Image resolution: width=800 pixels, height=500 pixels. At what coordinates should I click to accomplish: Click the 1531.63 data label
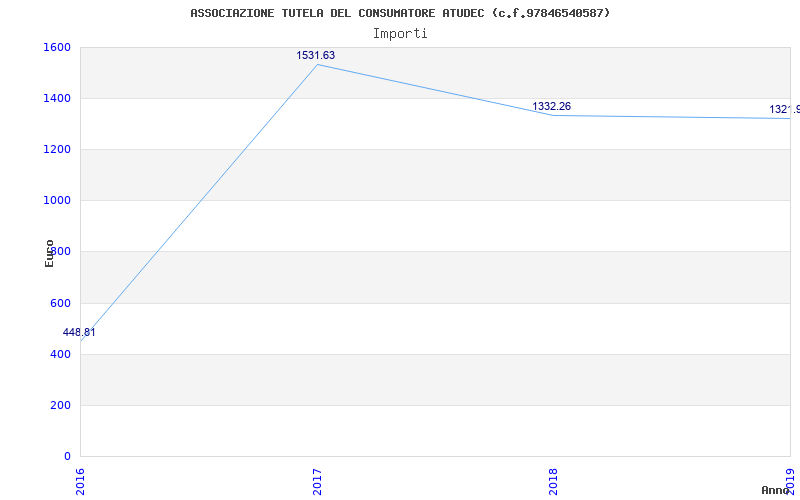point(316,55)
